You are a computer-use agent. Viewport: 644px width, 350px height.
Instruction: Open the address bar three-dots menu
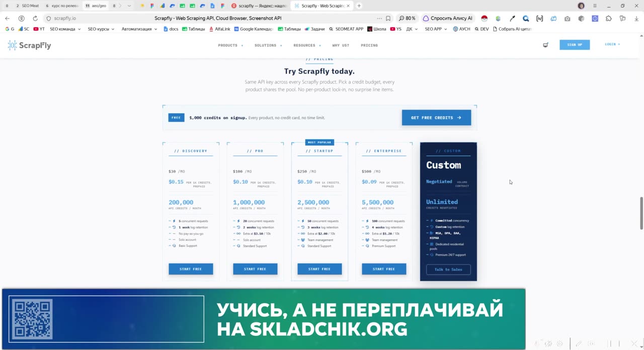click(x=380, y=18)
